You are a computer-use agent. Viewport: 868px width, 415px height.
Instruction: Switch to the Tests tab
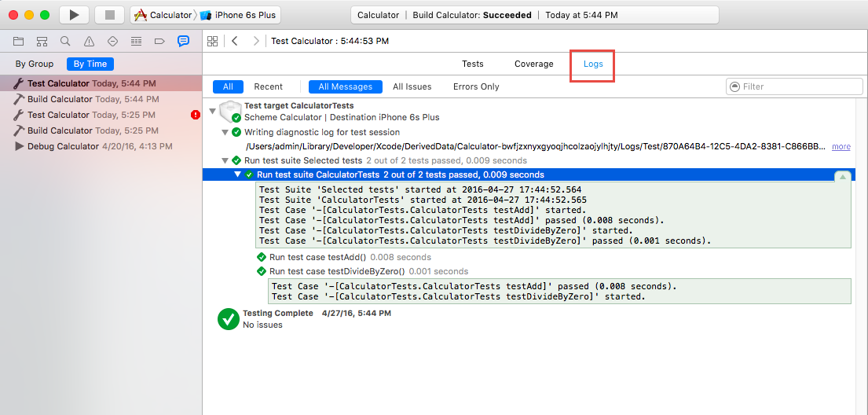pyautogui.click(x=473, y=64)
